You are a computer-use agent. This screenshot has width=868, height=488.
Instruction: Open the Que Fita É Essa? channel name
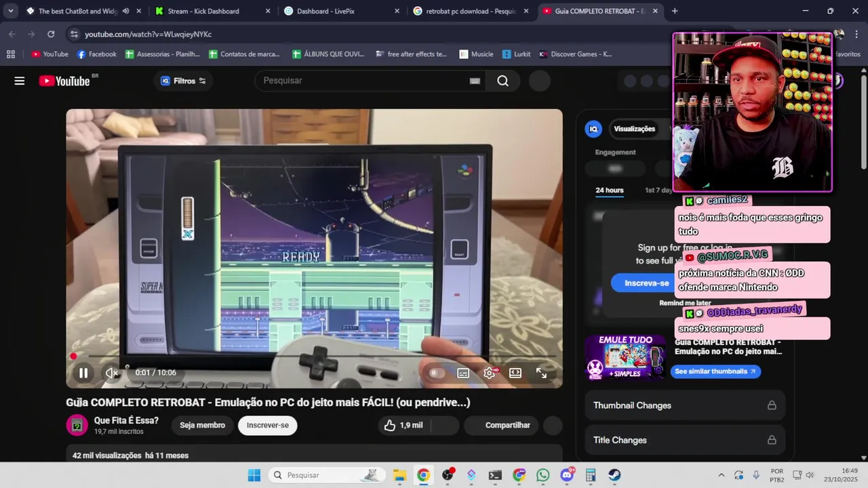[x=126, y=420]
